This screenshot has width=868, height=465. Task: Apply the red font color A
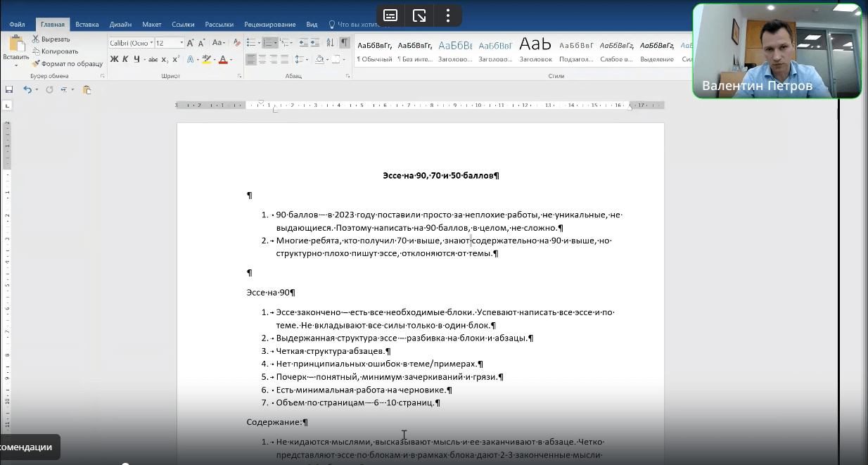pos(223,60)
